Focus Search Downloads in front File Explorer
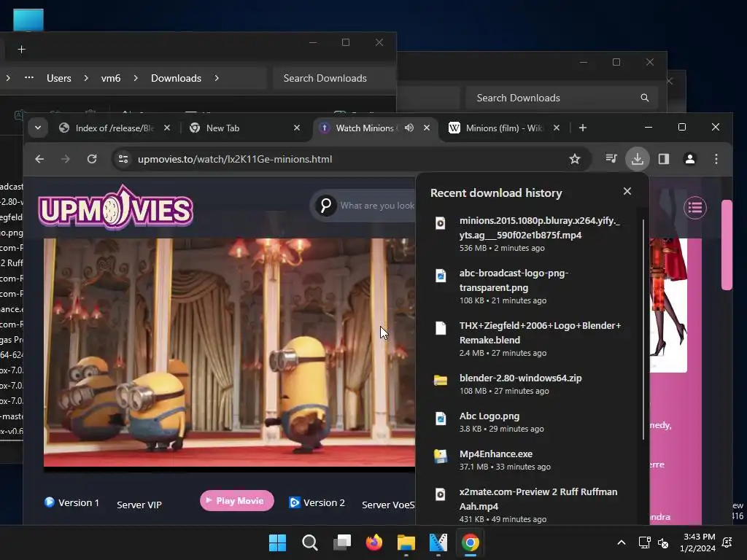 334,78
